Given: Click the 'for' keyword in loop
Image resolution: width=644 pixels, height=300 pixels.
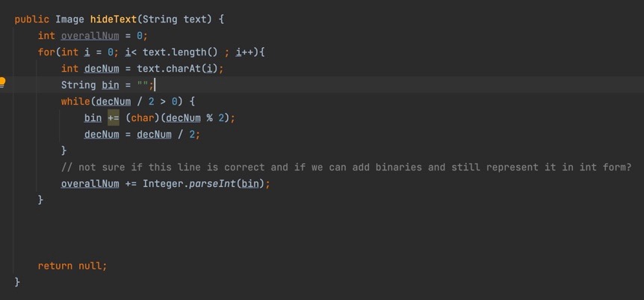Looking at the screenshot, I should pyautogui.click(x=46, y=52).
